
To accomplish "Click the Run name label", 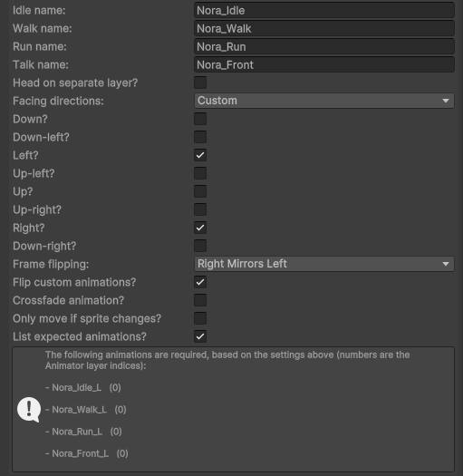I will point(40,47).
